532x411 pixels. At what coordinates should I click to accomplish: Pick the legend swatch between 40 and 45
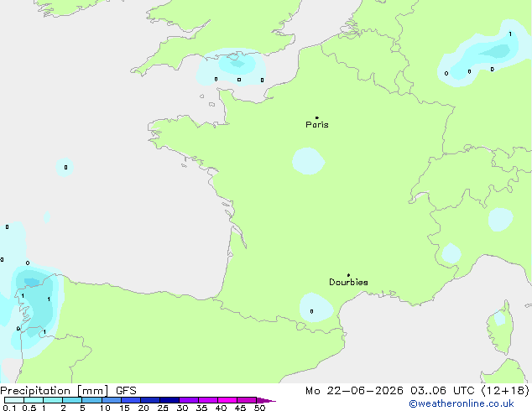[227, 400]
